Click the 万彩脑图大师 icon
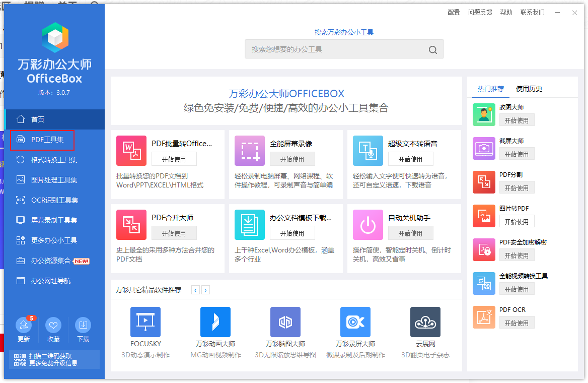 tap(285, 322)
